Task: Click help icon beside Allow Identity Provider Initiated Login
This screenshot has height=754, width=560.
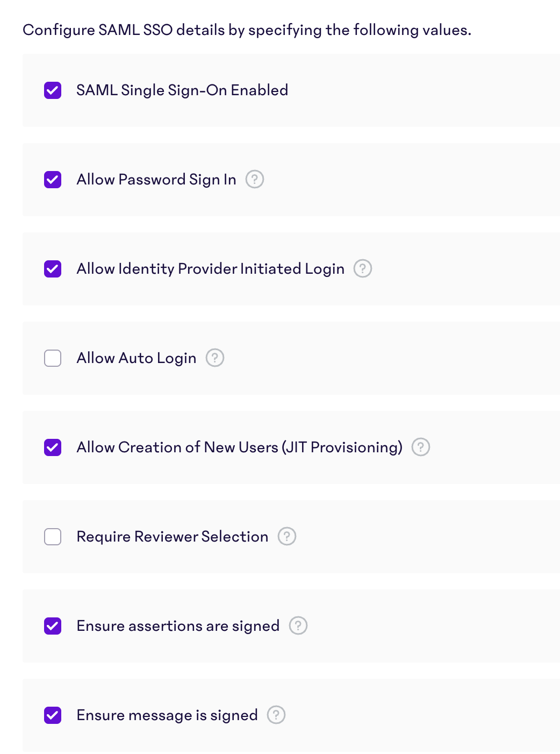Action: 363,268
